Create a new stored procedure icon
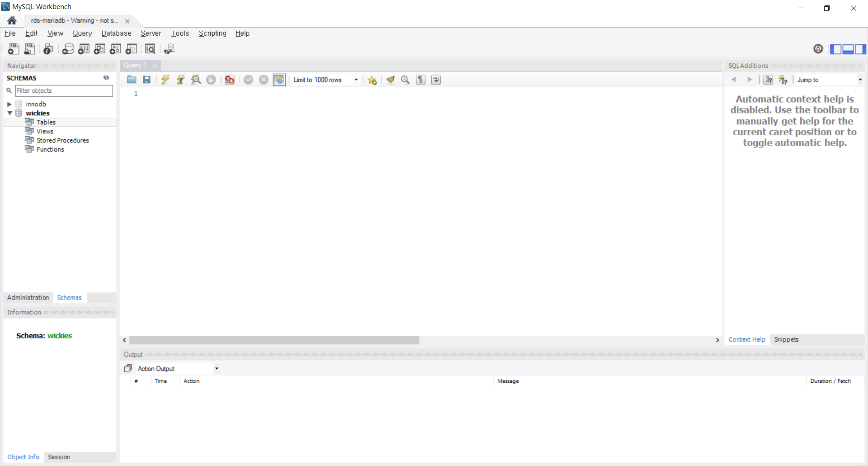 click(115, 49)
